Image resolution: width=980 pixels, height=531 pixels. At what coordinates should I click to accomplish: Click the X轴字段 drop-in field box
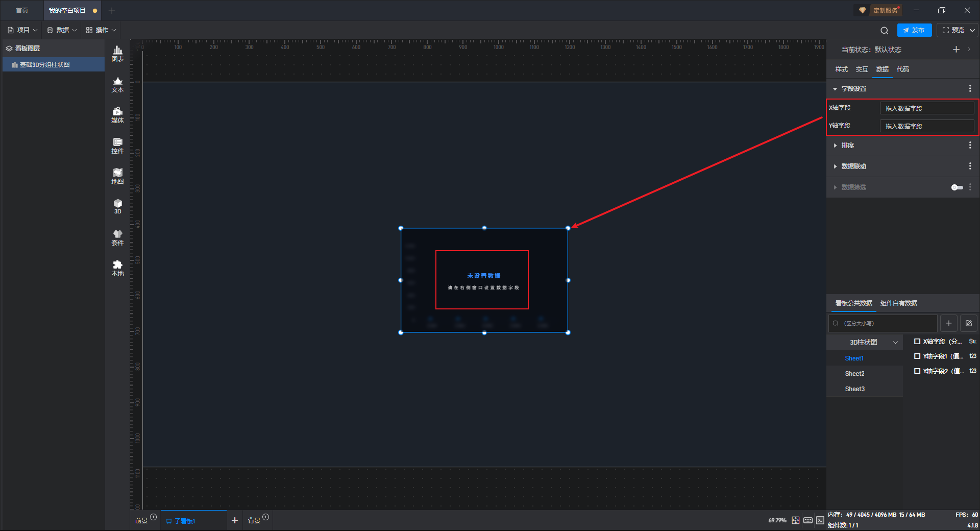tap(927, 108)
